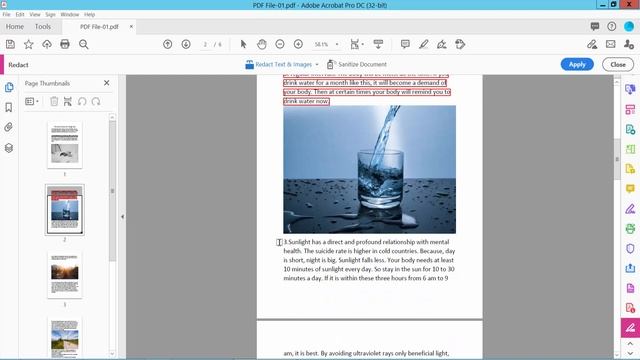
Task: Rotate page counterclockwise in thumbnails
Action: 82,102
